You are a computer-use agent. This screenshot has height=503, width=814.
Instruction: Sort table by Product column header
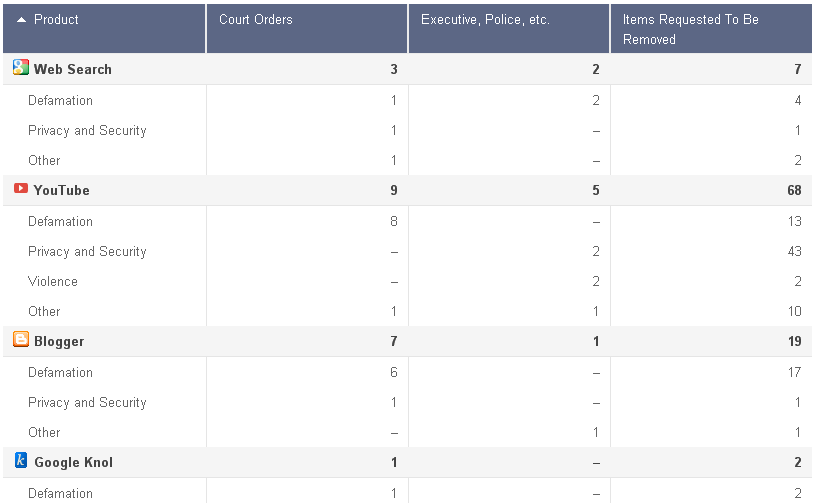click(x=56, y=20)
